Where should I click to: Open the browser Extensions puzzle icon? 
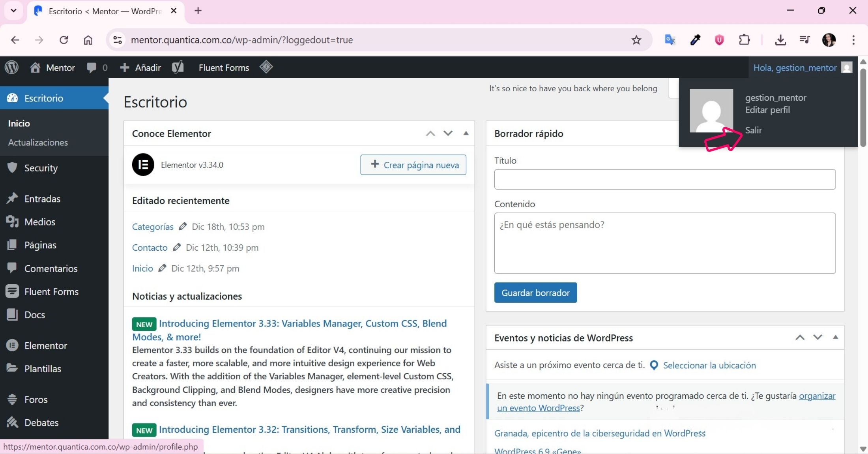(x=744, y=40)
